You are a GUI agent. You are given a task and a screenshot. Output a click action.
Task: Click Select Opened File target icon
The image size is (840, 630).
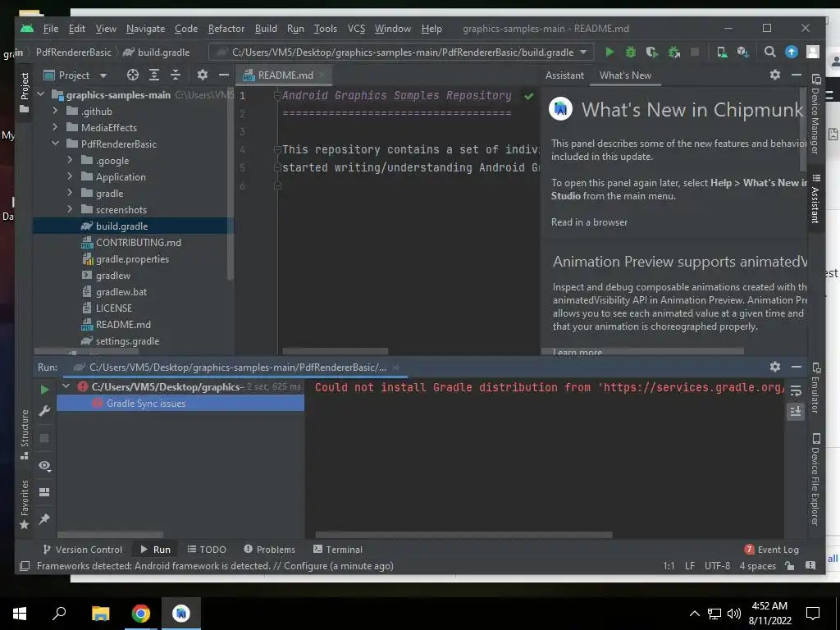tap(132, 75)
